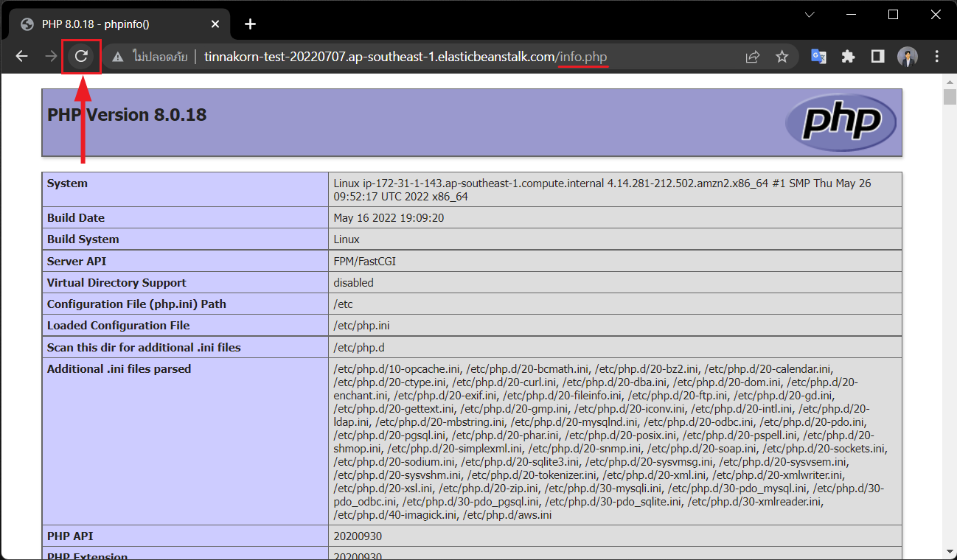Click the PHP logo image
Screen dimensions: 957x560
click(841, 122)
